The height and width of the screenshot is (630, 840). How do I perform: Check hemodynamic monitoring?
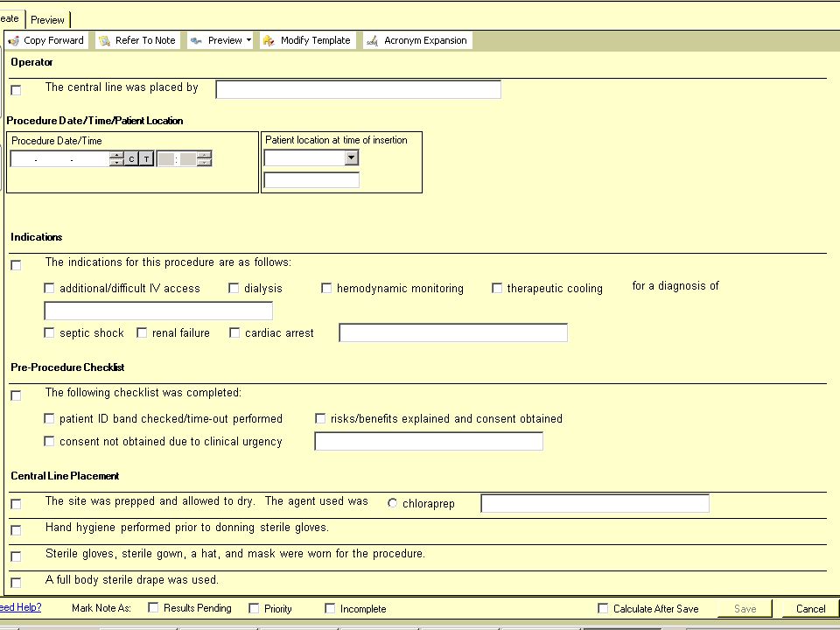[326, 288]
